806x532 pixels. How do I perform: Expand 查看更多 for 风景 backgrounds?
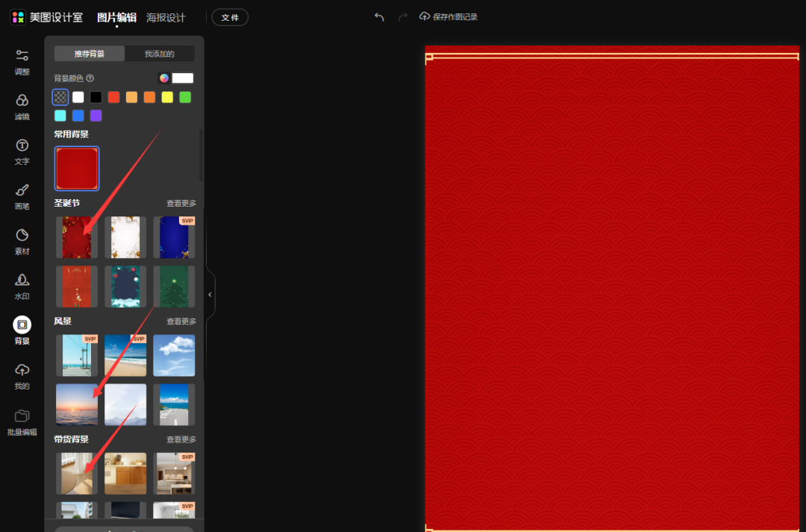tap(181, 322)
